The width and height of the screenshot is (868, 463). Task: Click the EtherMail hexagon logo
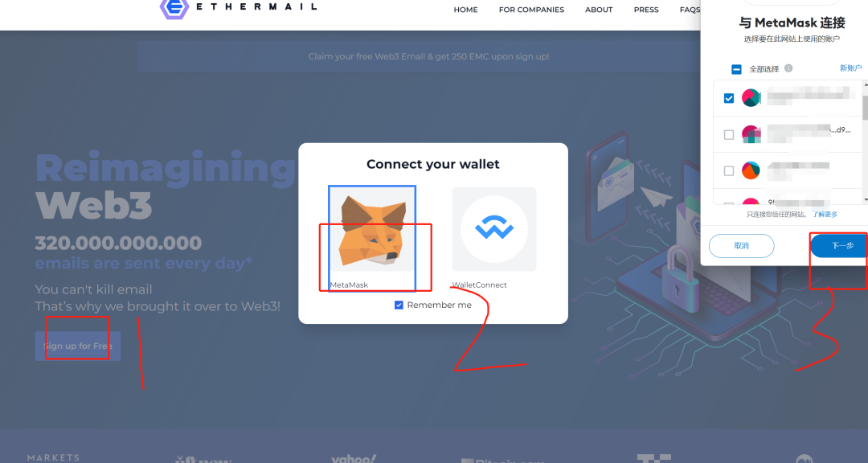coord(174,8)
